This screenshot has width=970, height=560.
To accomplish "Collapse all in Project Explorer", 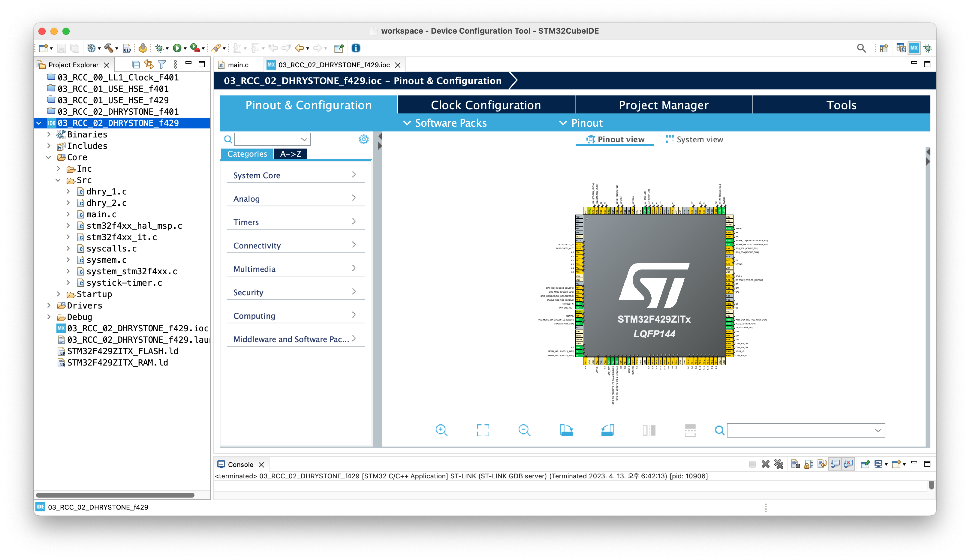I will [x=135, y=64].
